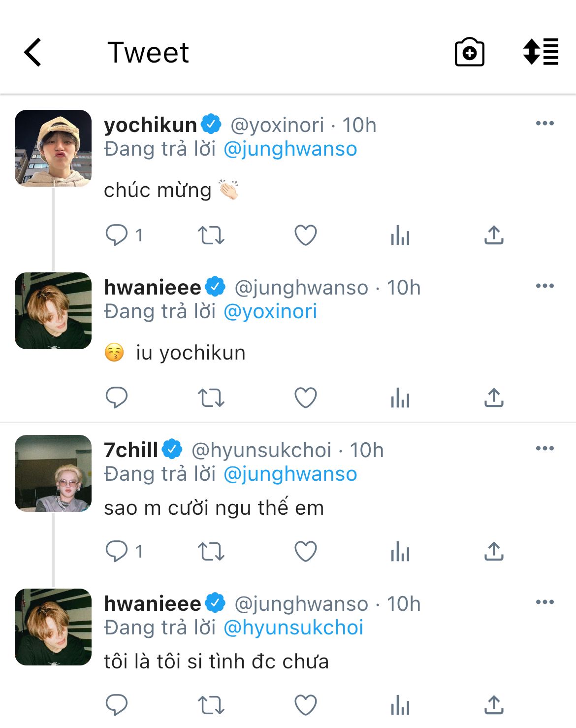This screenshot has height=728, width=576.
Task: Share the "sao m cười ngu thế em" tweet
Action: pos(494,551)
